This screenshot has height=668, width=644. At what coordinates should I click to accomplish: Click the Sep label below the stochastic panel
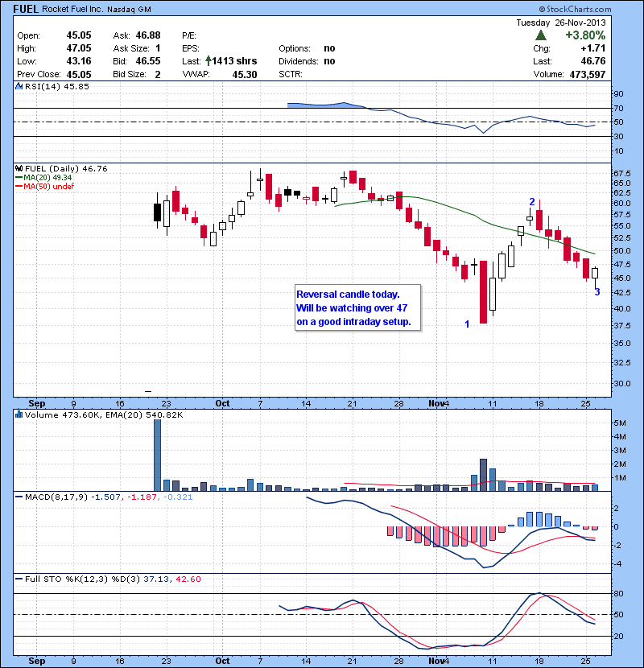[37, 661]
